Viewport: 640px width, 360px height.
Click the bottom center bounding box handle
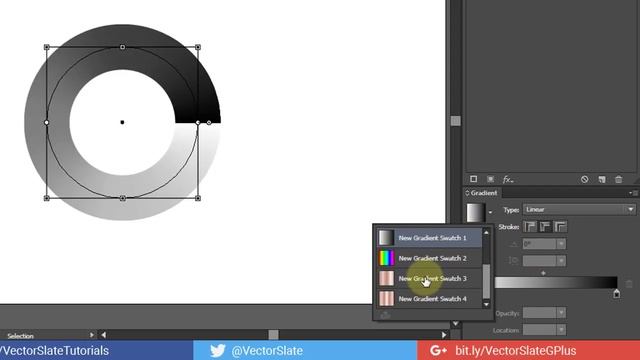coord(122,198)
